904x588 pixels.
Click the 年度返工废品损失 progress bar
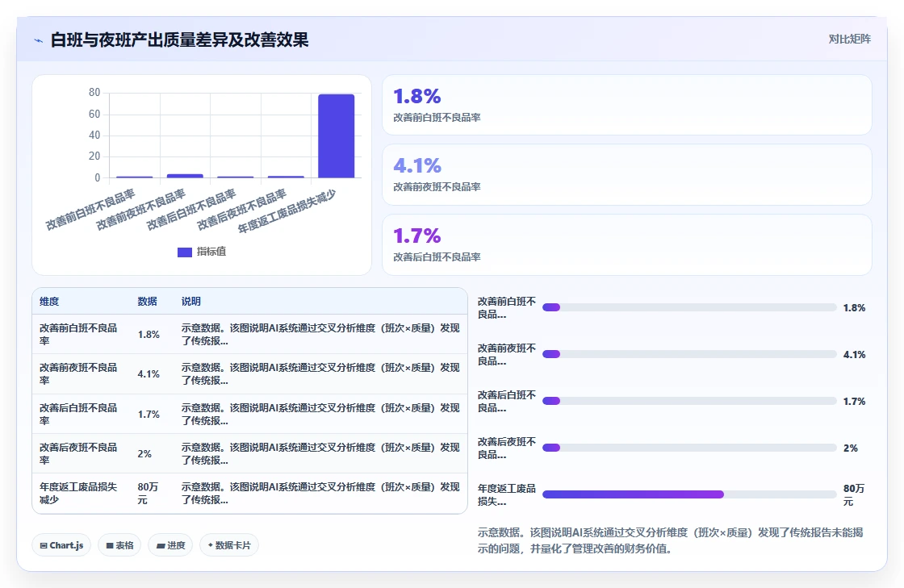pyautogui.click(x=689, y=494)
